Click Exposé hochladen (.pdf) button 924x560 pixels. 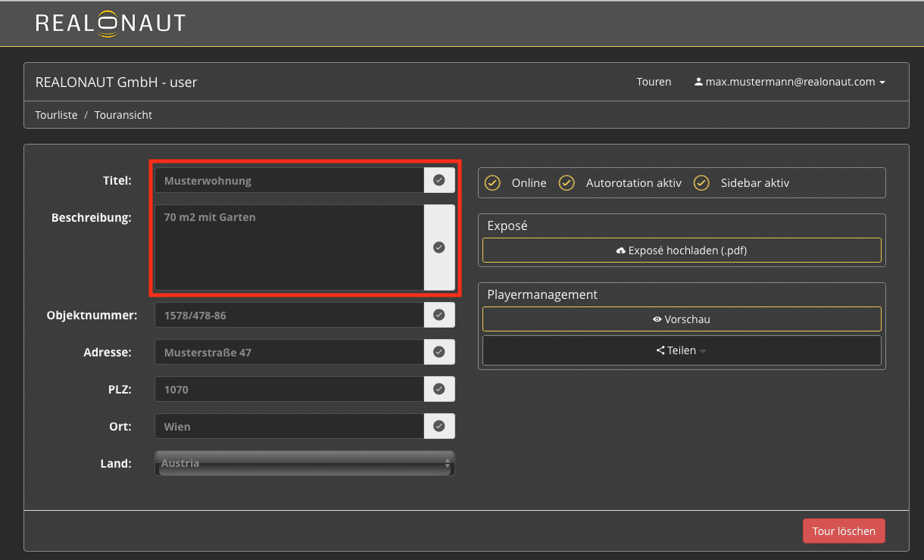coord(682,250)
